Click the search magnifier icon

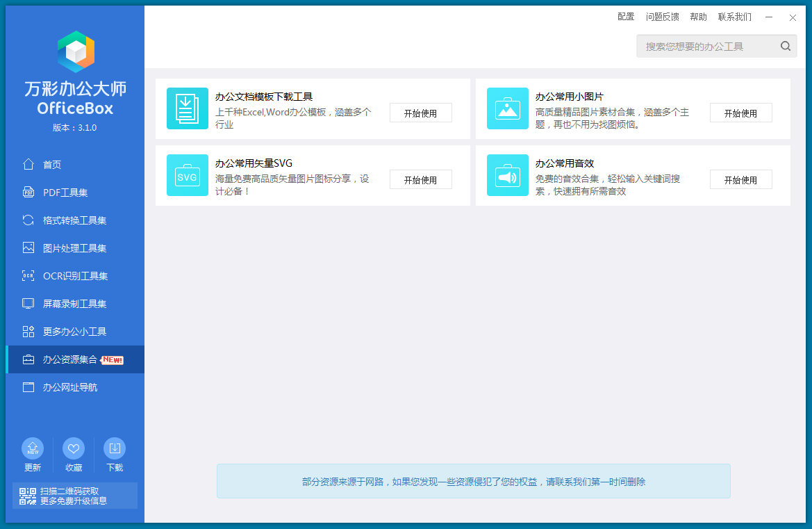[x=785, y=47]
